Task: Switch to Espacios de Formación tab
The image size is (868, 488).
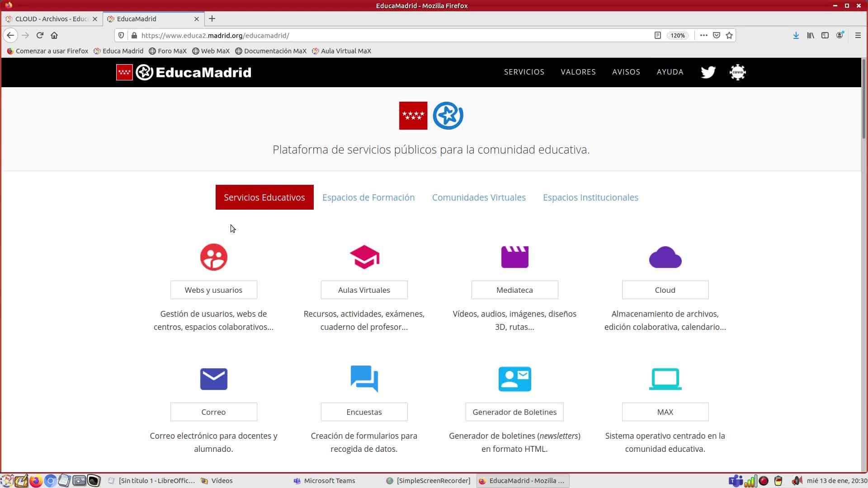Action: pos(368,197)
